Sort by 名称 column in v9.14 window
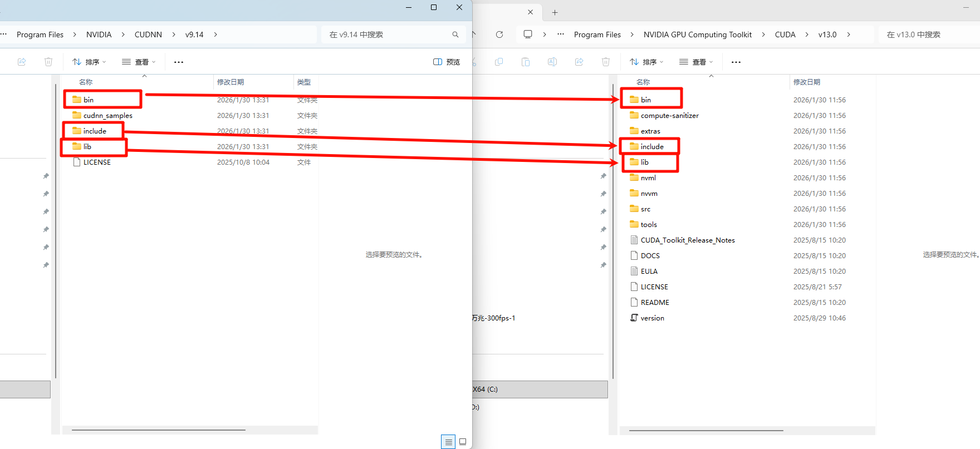The image size is (980, 449). 86,82
